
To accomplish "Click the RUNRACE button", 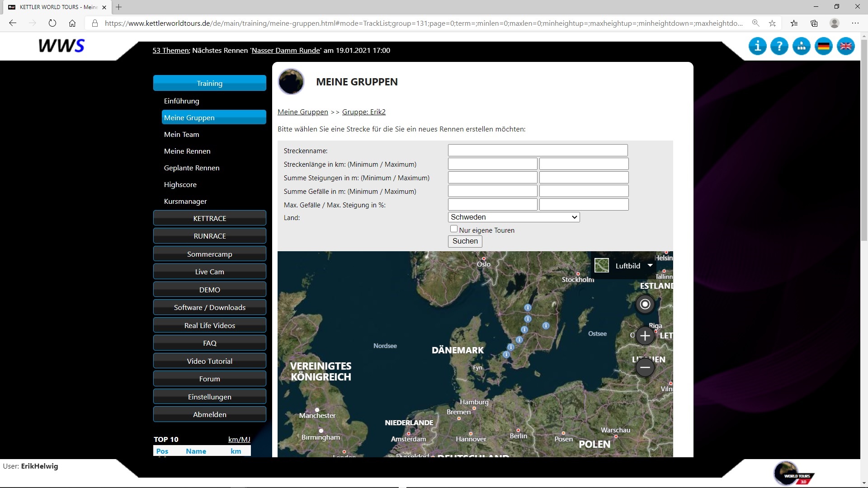I will 210,236.
